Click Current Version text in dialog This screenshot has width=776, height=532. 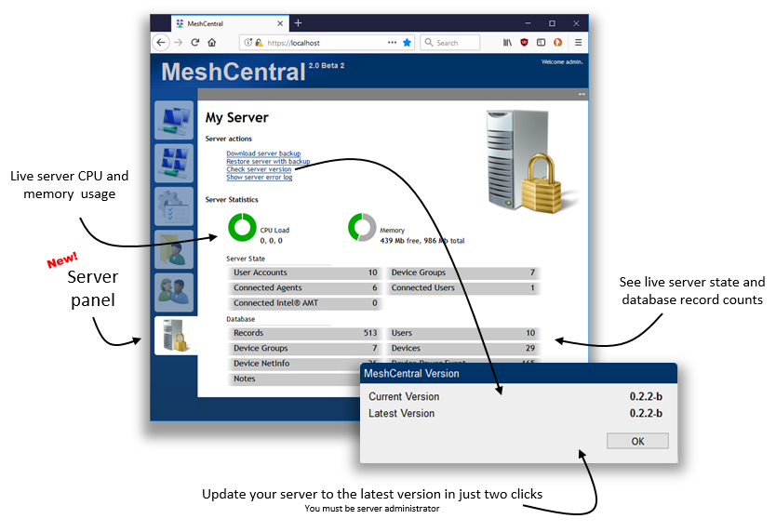pos(404,396)
